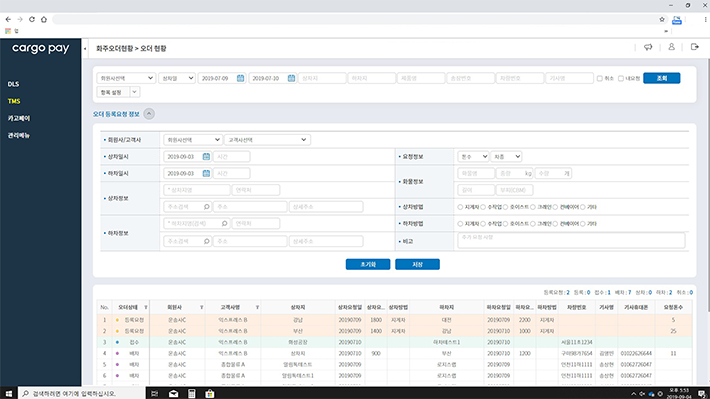Open the Windows Start menu
710x399 pixels.
coord(9,393)
